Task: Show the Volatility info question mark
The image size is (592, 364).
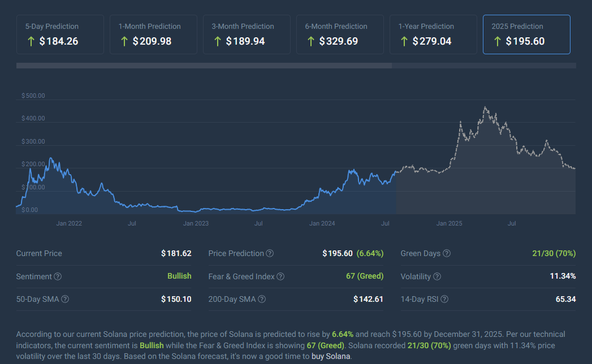Action: 437,276
